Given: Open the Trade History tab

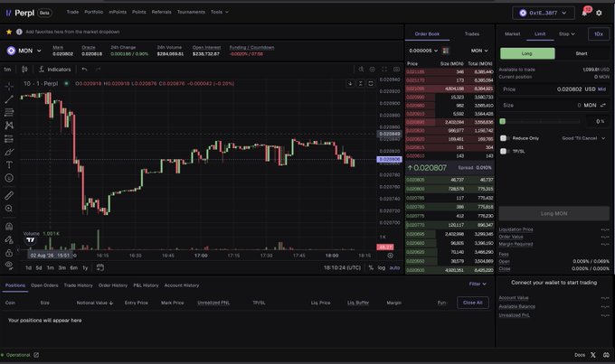Looking at the screenshot, I should pyautogui.click(x=78, y=285).
